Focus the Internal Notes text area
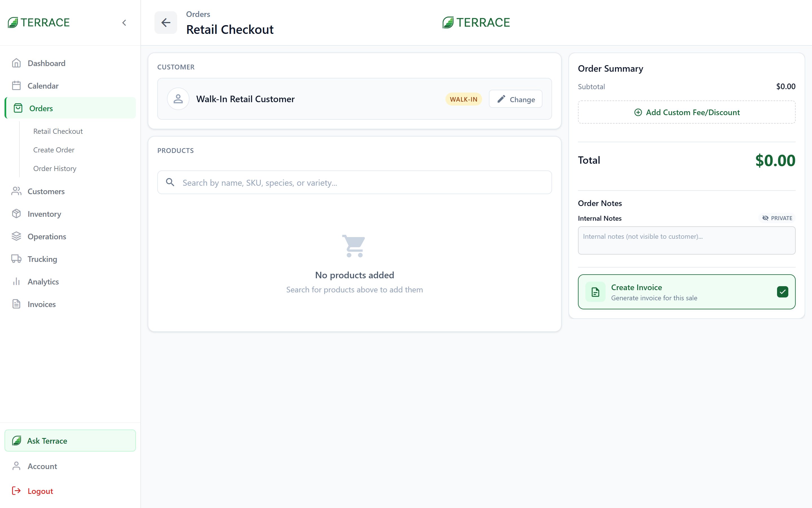 point(686,240)
